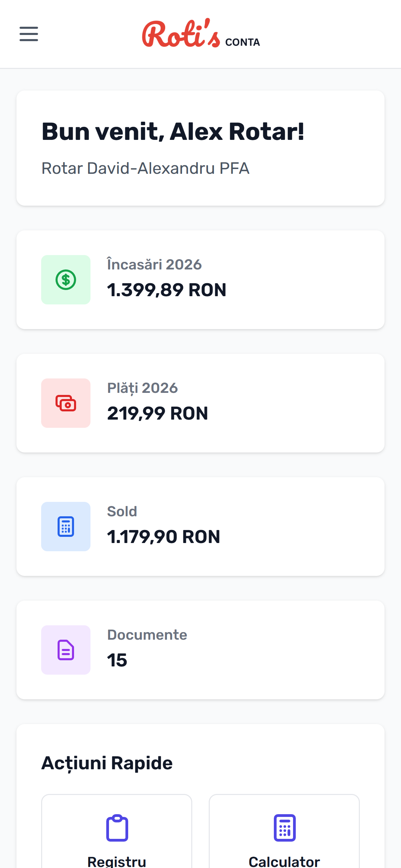Click the blue calculator Sold icon
The height and width of the screenshot is (868, 401).
(66, 527)
